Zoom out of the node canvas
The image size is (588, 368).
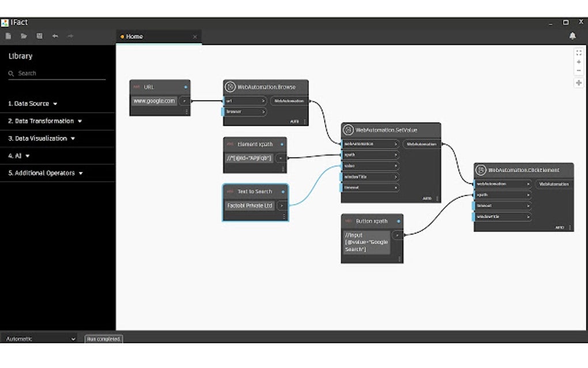click(579, 70)
